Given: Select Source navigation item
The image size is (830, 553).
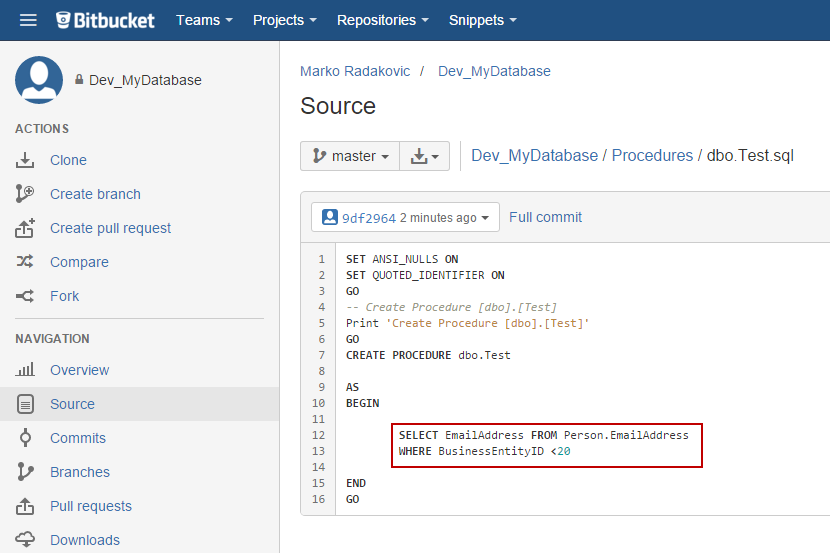Looking at the screenshot, I should (73, 404).
